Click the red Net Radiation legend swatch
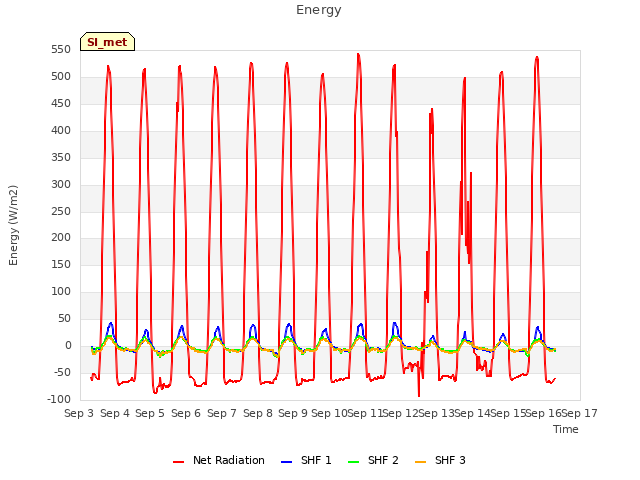 click(178, 462)
